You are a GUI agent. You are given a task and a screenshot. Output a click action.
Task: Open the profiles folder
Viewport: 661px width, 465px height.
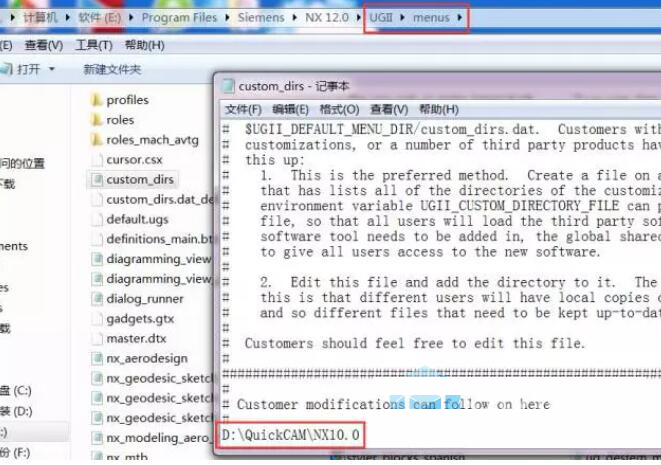[127, 100]
